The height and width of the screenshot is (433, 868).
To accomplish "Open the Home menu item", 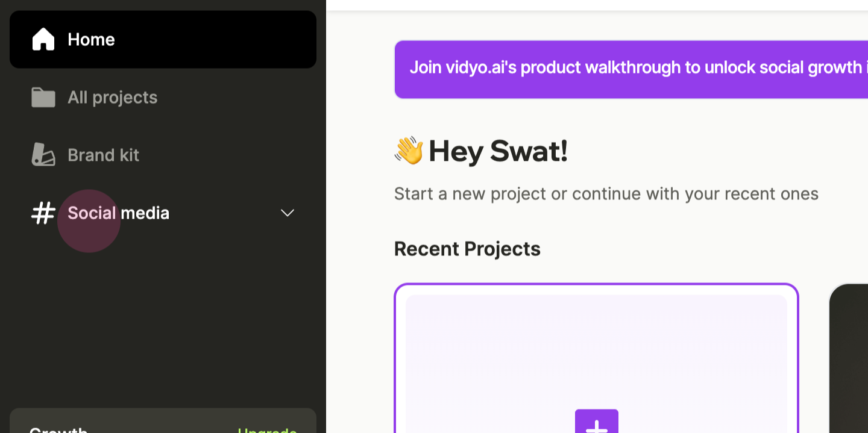I will pyautogui.click(x=163, y=39).
